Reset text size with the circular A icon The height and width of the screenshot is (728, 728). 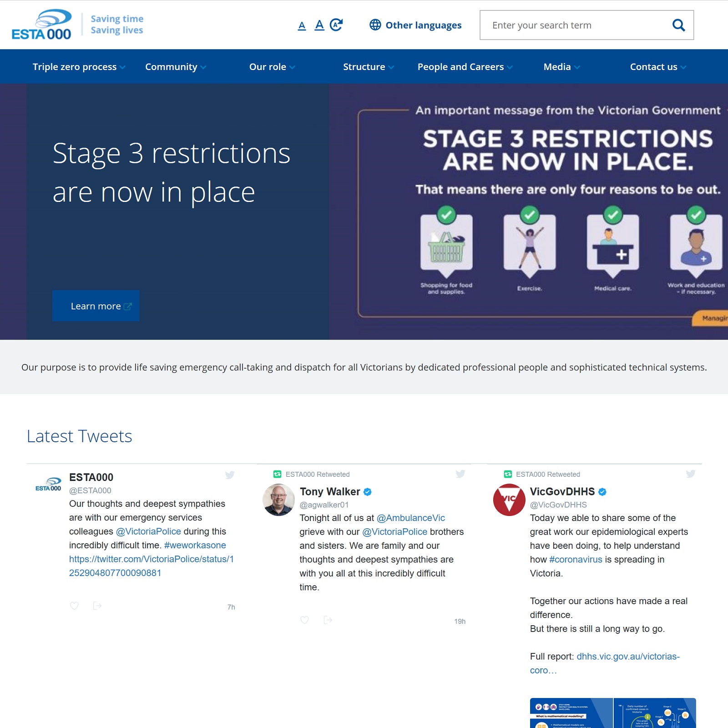[x=336, y=25]
